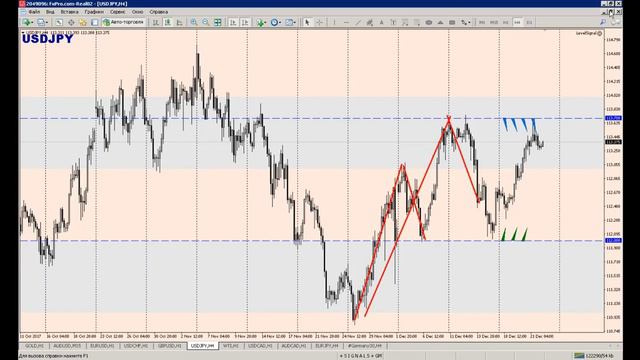Open the Templates toolbar icon
The height and width of the screenshot is (360, 640).
click(x=289, y=22)
